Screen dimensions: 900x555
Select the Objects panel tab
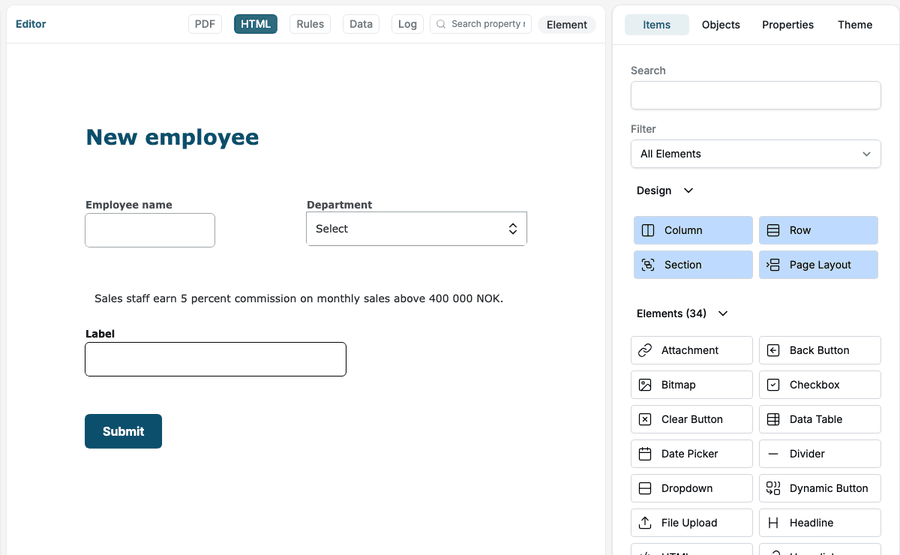coord(721,25)
